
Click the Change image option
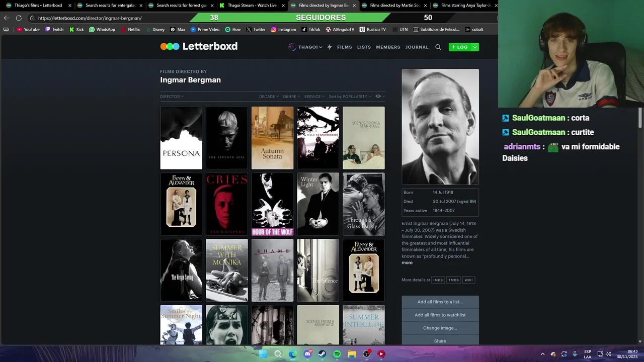tap(440, 328)
